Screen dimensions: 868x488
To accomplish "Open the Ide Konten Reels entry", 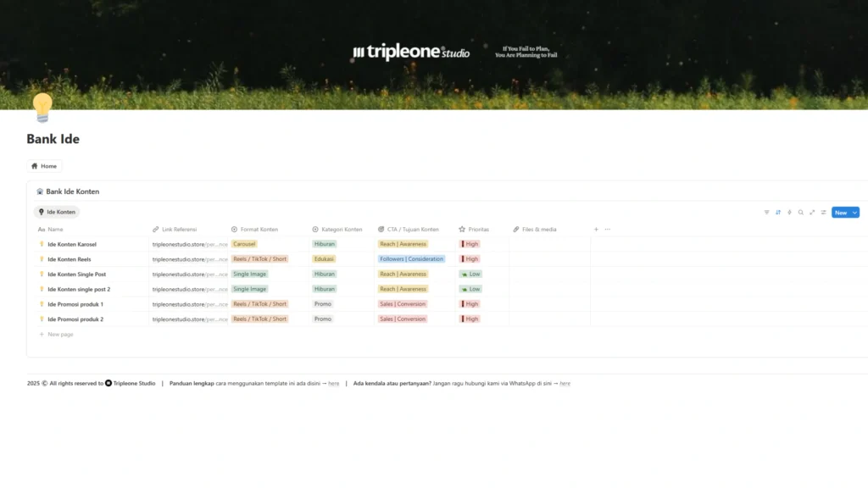I will 70,259.
